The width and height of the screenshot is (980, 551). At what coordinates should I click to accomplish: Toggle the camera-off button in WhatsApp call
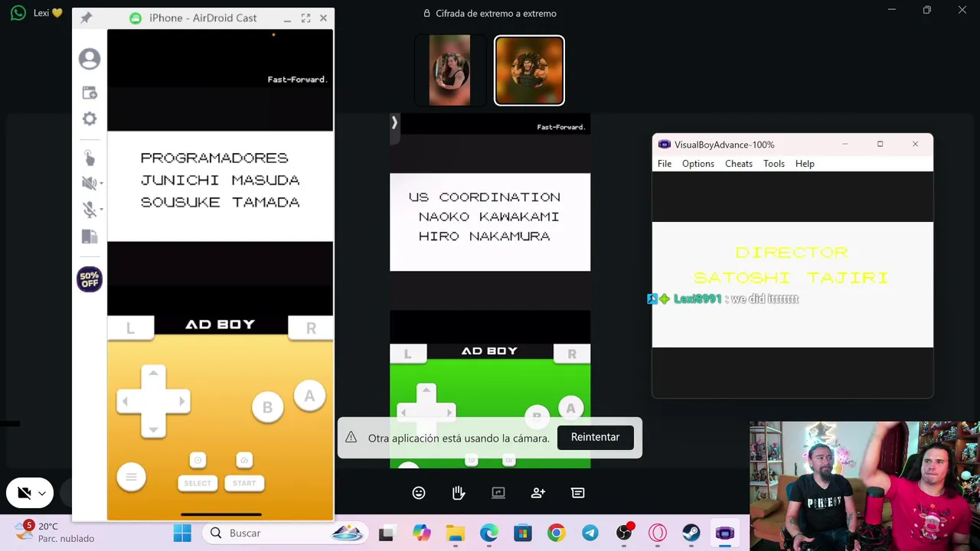coord(24,494)
